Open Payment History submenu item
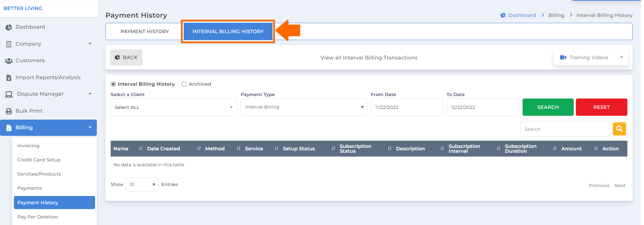This screenshot has width=644, height=225. [x=54, y=203]
